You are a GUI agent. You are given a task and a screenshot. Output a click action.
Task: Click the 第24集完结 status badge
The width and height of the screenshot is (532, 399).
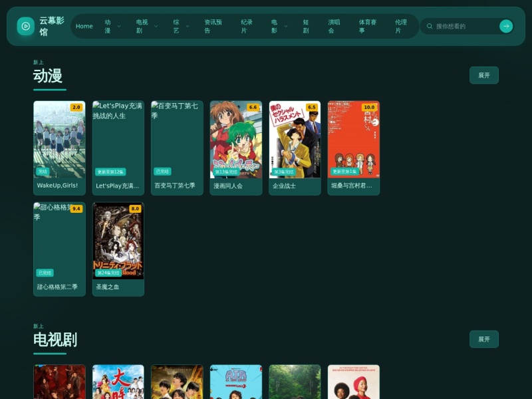click(x=108, y=273)
